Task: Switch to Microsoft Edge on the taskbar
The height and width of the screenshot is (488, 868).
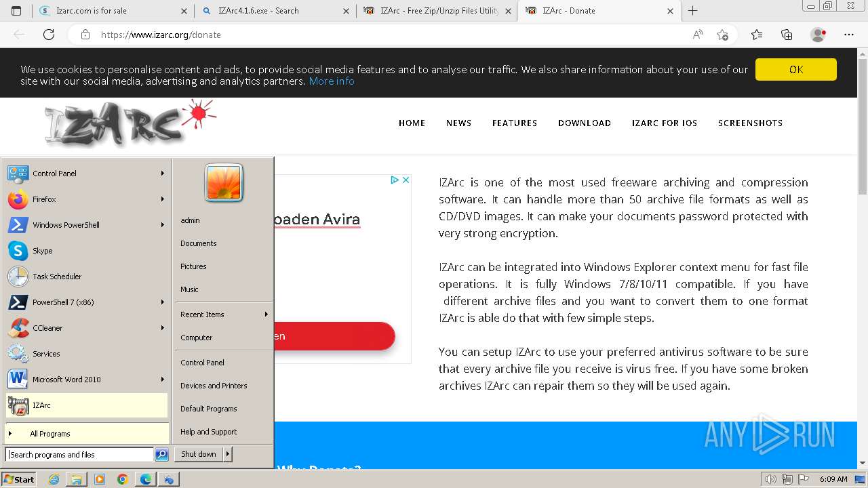Action: [x=146, y=479]
